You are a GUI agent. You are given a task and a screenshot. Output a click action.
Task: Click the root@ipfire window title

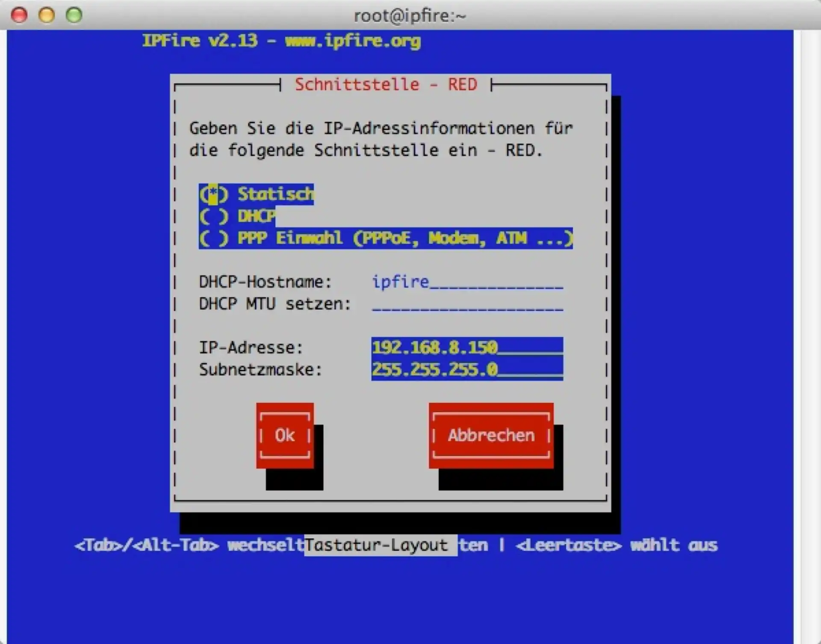(410, 16)
